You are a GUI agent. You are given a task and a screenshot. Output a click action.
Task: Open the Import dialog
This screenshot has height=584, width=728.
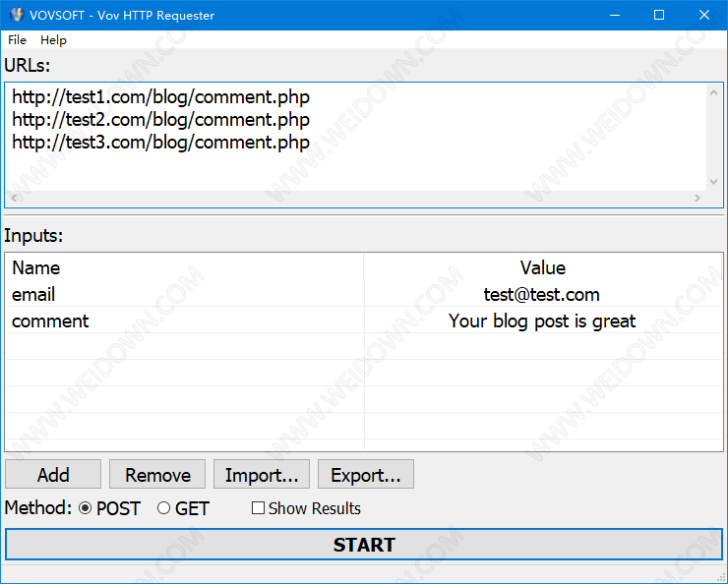pos(262,475)
